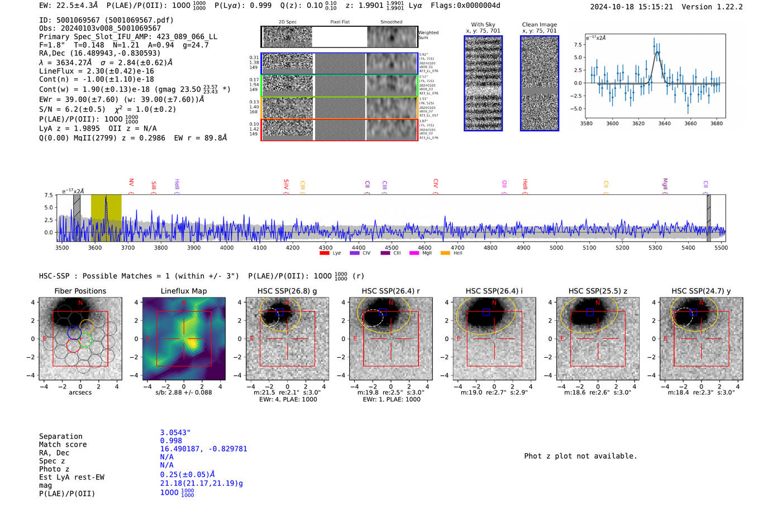
Task: Select the HSC SSP(26.8) g image
Action: point(287,338)
